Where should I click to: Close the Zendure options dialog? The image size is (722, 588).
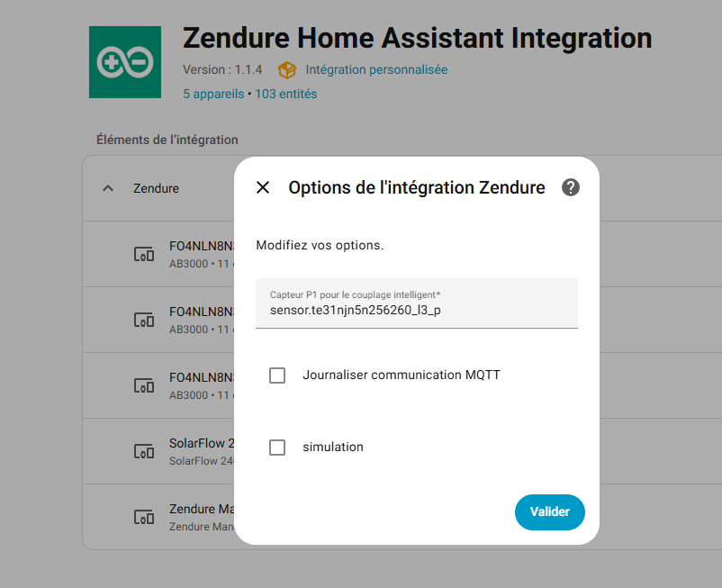263,187
